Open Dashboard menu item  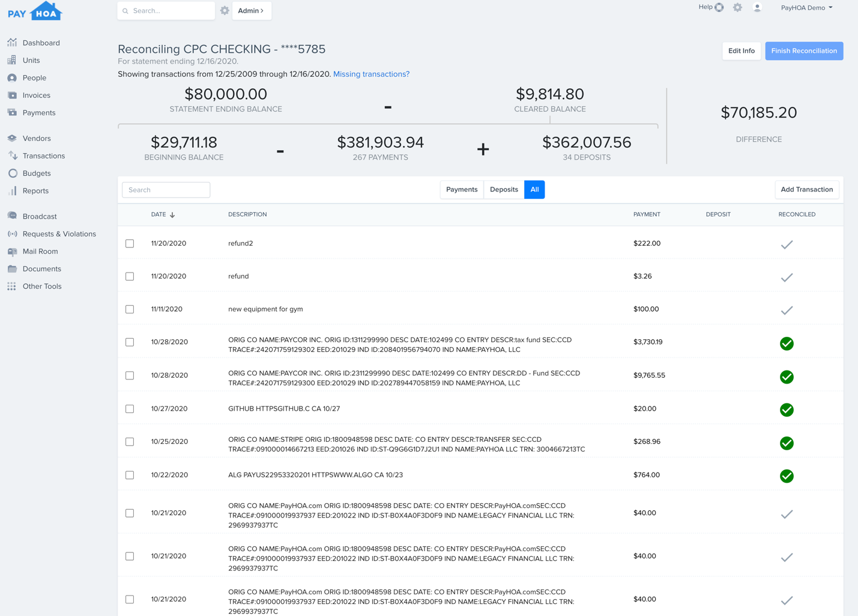click(x=41, y=43)
